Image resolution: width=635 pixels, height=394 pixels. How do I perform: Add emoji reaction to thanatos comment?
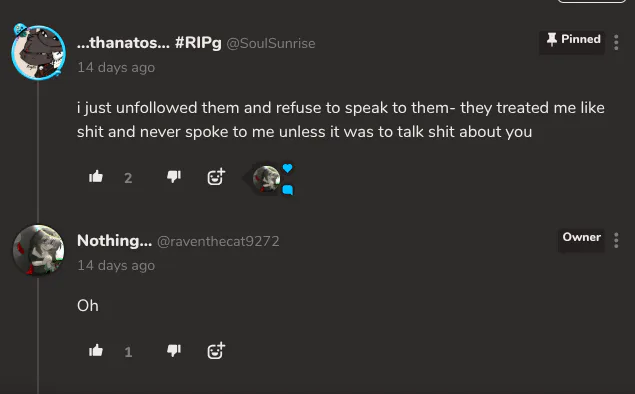click(x=216, y=177)
